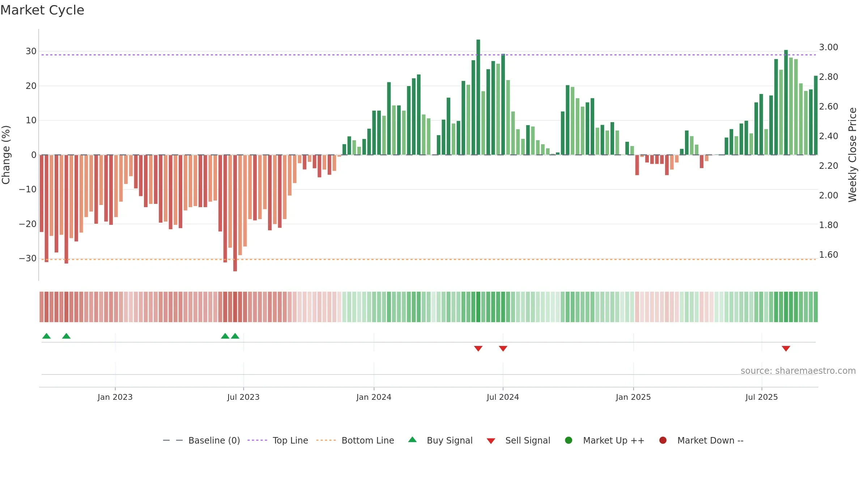Click the Jul 2024 x-axis label
Viewport: 868px width, 488px height.
tap(503, 397)
